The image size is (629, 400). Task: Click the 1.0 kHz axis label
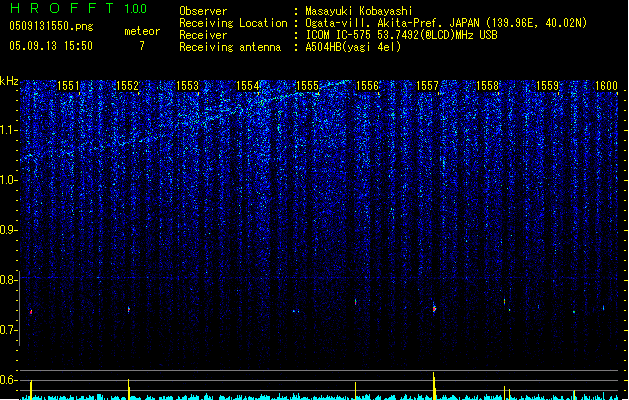point(8,180)
